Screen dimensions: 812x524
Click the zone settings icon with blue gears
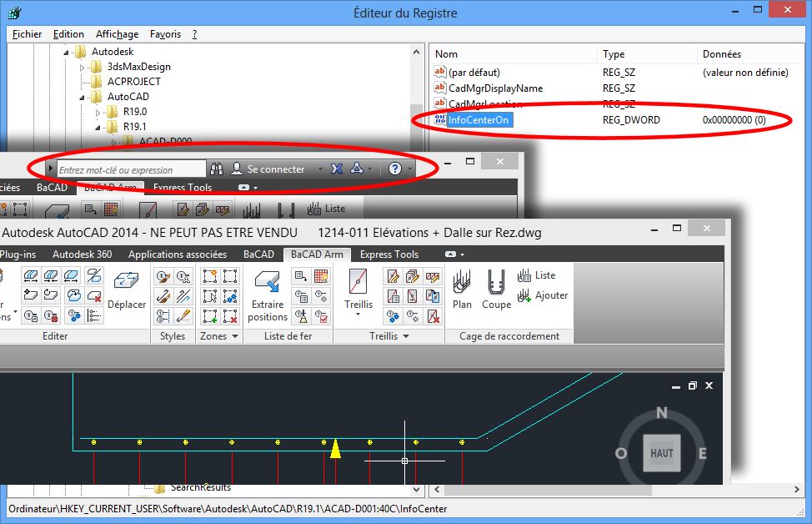click(230, 296)
